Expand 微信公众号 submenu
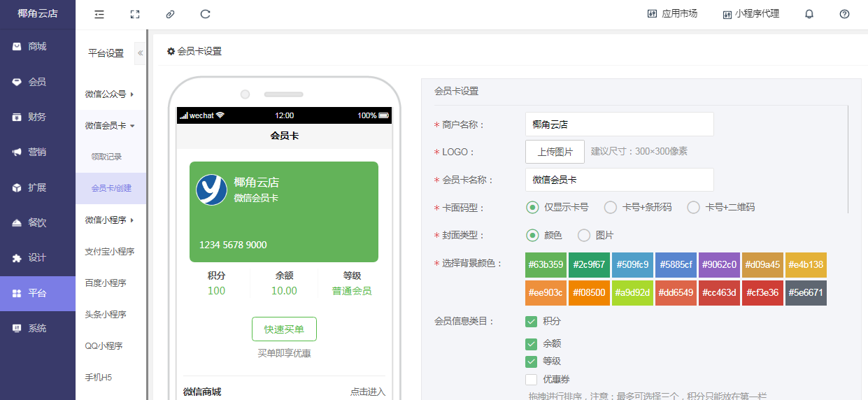The image size is (868, 400). (110, 94)
